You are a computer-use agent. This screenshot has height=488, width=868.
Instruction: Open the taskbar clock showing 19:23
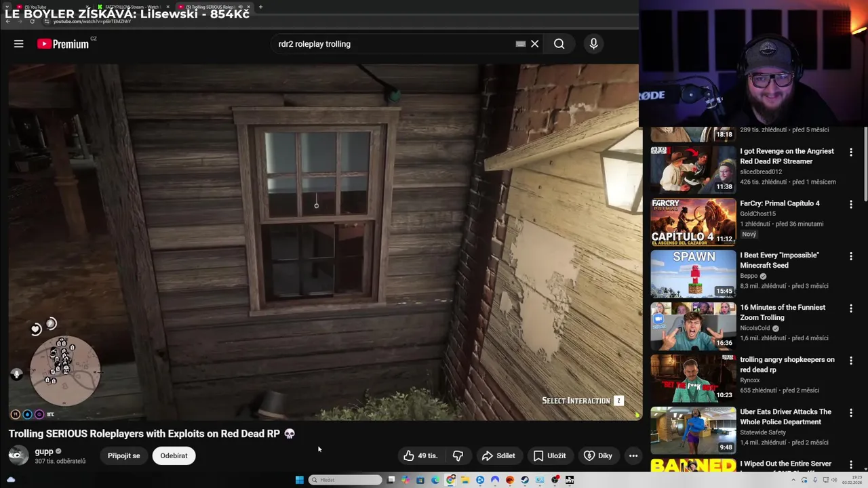coord(852,480)
